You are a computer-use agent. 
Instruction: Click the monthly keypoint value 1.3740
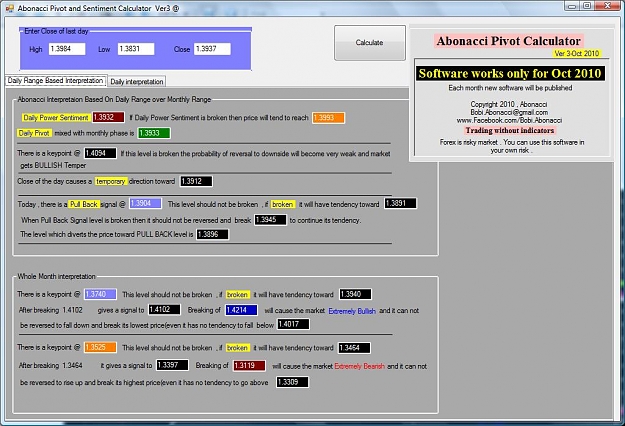click(100, 294)
